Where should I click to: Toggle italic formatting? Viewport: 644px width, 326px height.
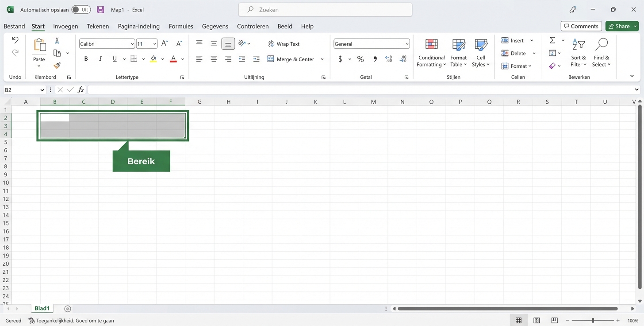point(100,58)
